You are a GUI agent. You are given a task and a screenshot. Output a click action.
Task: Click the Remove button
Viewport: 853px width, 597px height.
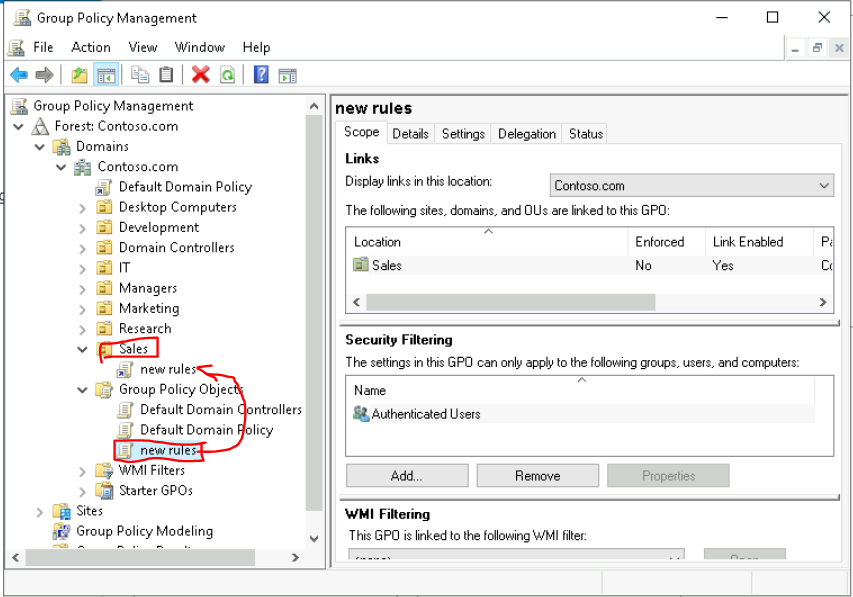(x=537, y=476)
